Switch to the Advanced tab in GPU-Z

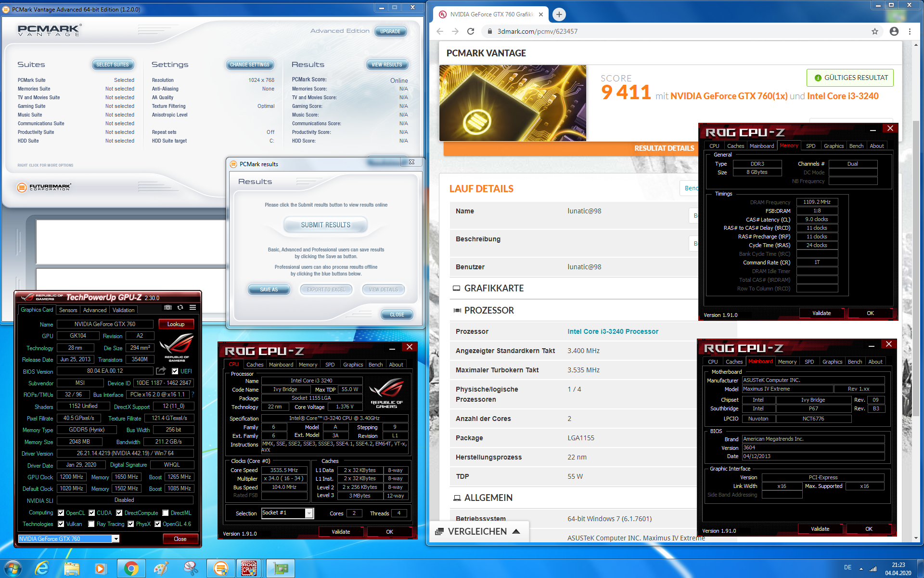coord(95,310)
